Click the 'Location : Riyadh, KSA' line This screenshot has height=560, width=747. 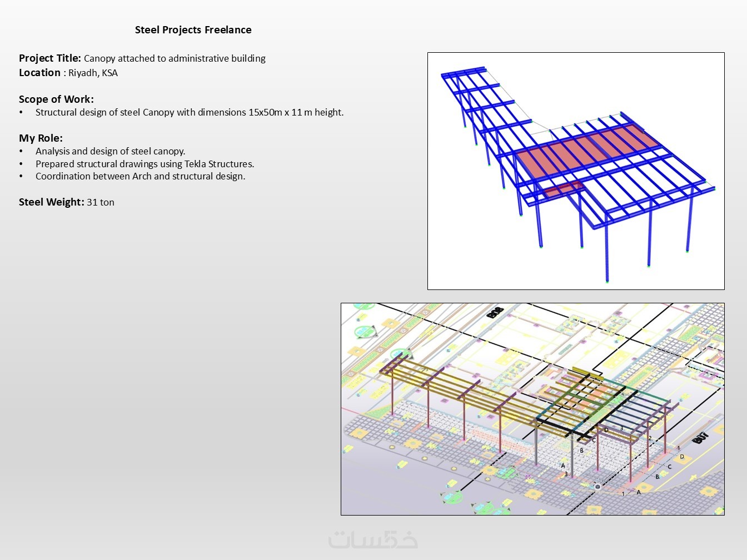[68, 73]
